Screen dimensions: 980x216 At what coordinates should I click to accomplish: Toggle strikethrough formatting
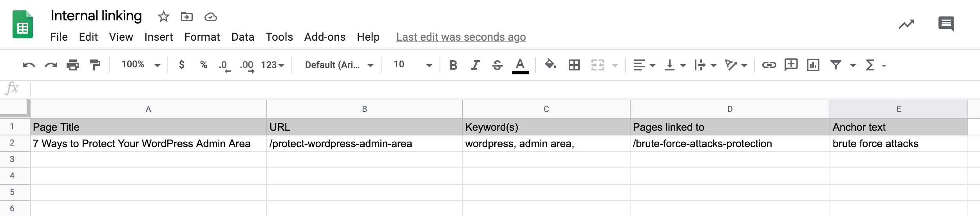point(497,65)
